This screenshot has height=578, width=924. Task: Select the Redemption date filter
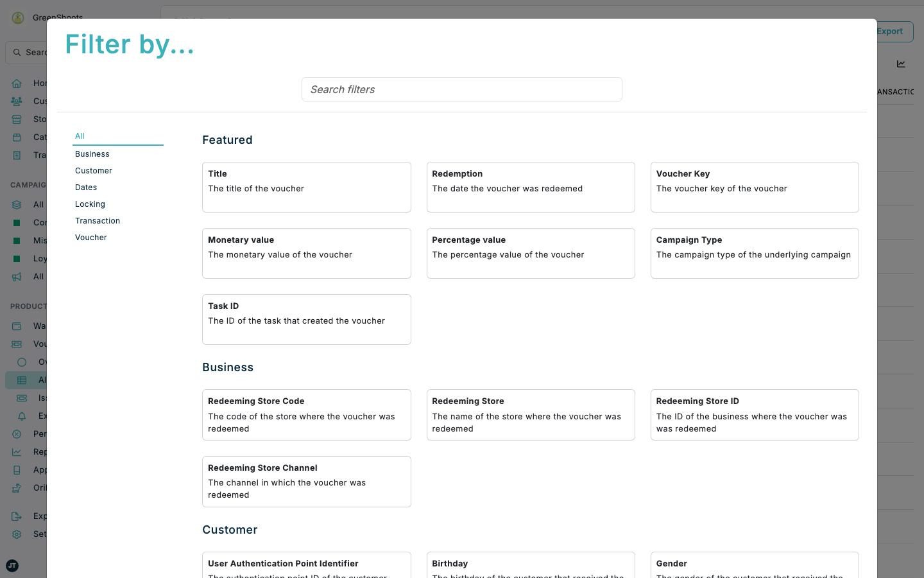[x=531, y=187]
